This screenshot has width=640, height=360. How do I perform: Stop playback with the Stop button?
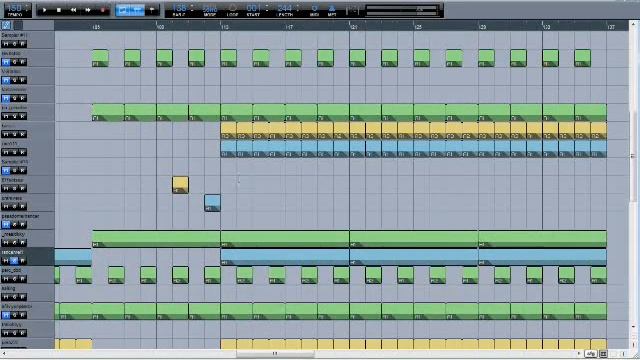tap(59, 10)
